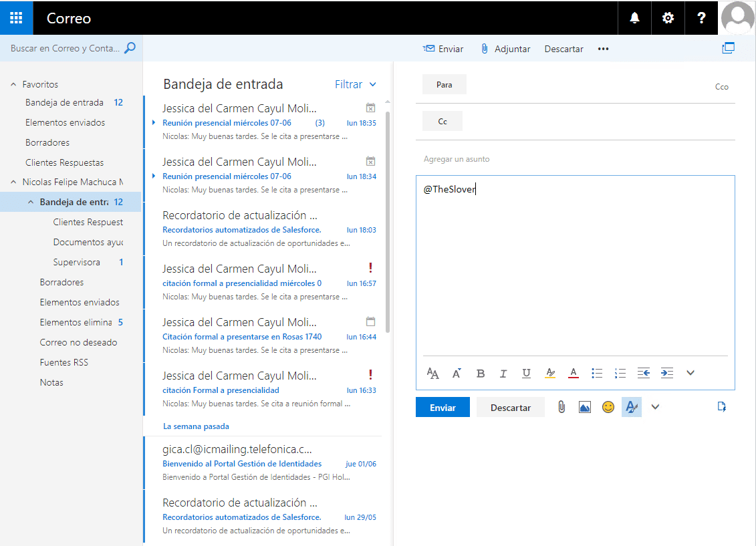The width and height of the screenshot is (756, 546).
Task: Toggle bold formatting
Action: point(480,374)
